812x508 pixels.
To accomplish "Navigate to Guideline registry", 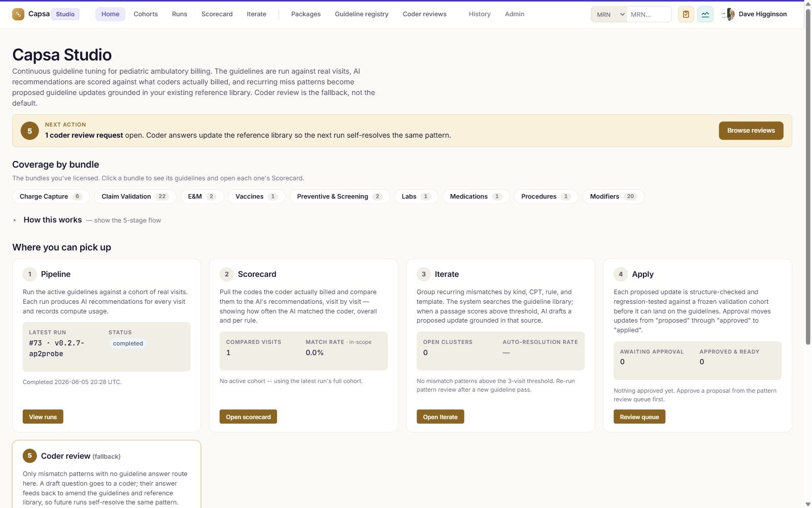I will [x=362, y=14].
